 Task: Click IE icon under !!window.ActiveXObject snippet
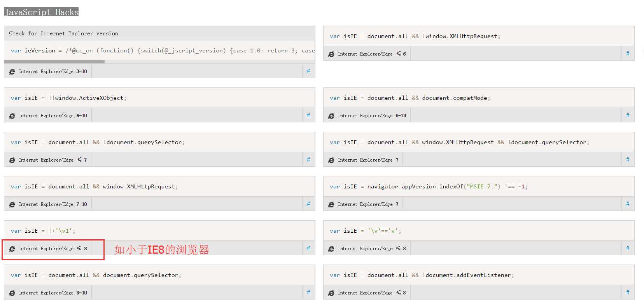pos(12,116)
